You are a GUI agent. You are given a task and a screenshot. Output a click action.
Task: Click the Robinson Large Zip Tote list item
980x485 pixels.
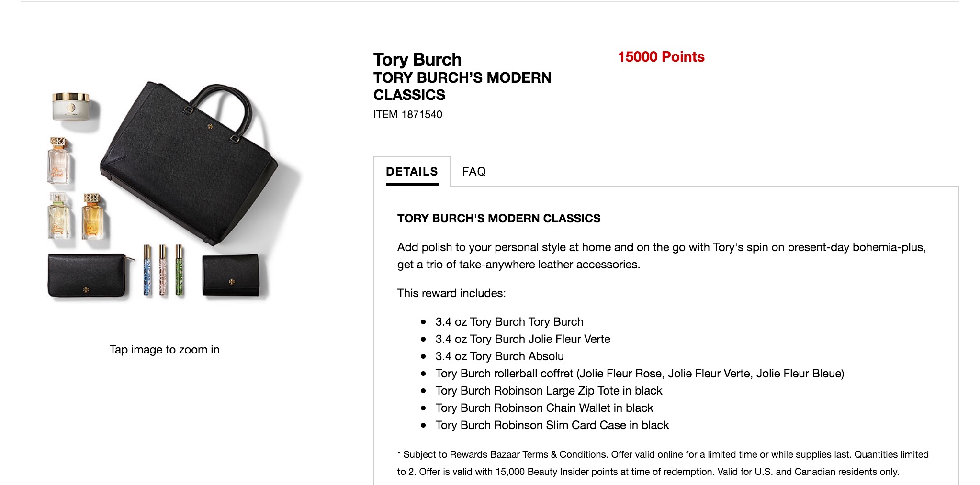(549, 391)
